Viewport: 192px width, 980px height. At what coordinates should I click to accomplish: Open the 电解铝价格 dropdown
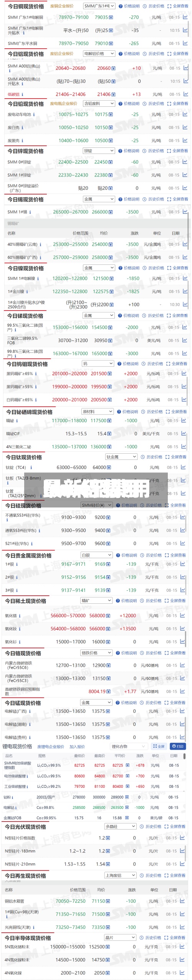tap(99, 54)
